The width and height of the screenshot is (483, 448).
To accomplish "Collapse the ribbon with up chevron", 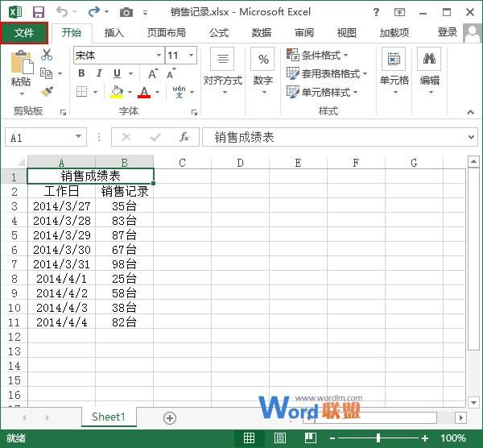I will coord(470,112).
